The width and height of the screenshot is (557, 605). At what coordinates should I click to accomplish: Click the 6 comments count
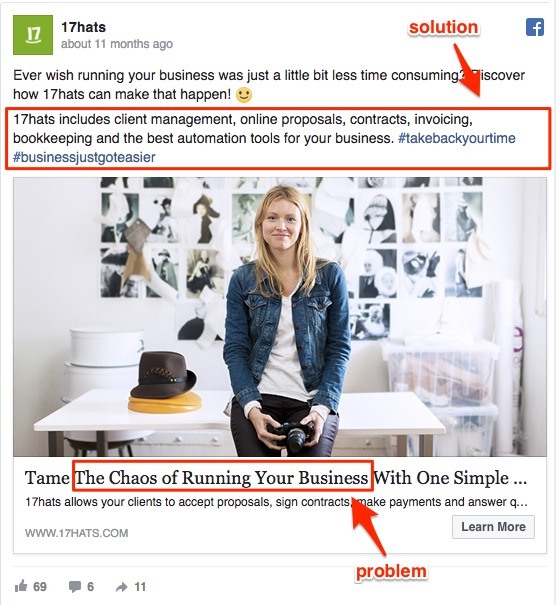tap(90, 587)
